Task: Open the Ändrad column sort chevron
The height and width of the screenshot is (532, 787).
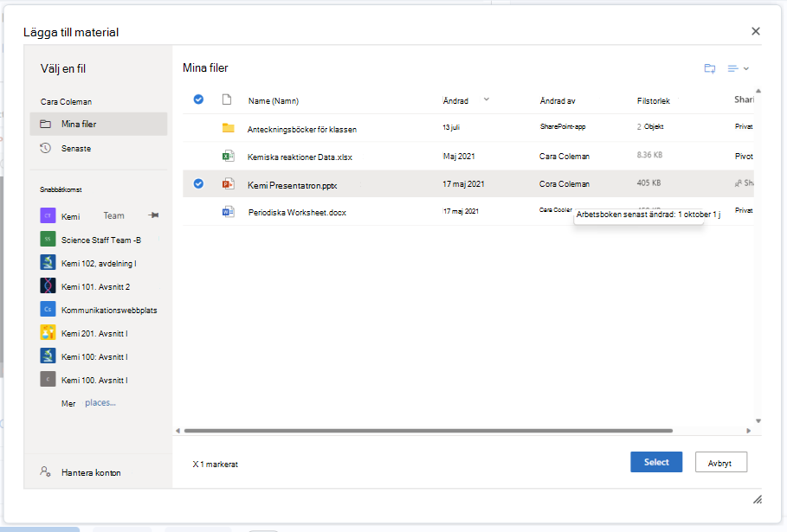Action: [x=487, y=99]
